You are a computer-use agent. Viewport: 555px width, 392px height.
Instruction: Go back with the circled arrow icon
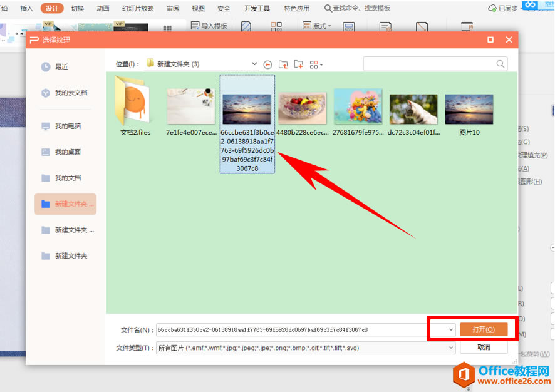coord(267,64)
